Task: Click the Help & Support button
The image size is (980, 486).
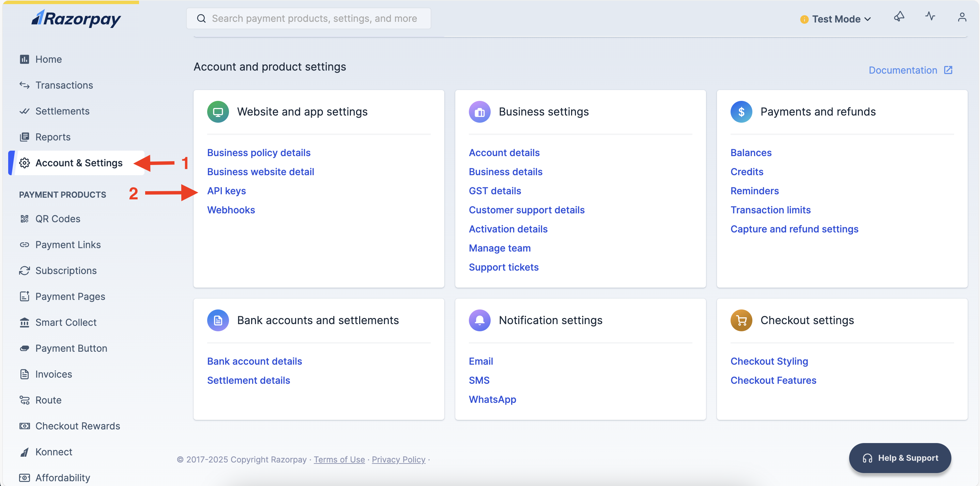Action: click(900, 458)
